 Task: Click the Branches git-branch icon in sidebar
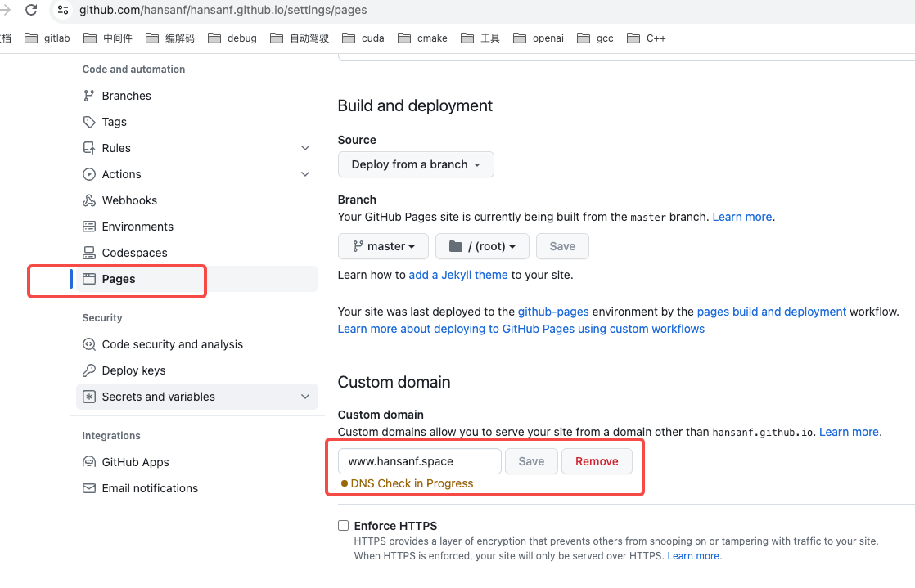(88, 96)
